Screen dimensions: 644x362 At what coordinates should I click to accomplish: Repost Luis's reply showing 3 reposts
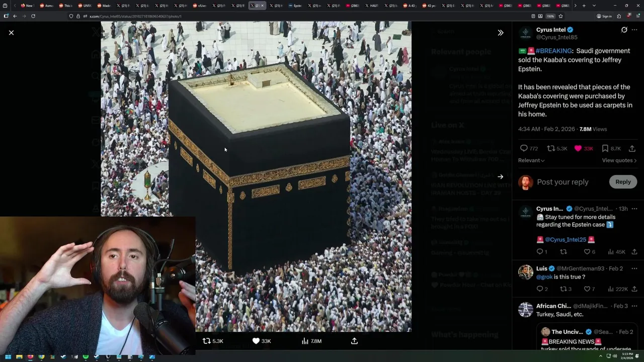point(566,289)
